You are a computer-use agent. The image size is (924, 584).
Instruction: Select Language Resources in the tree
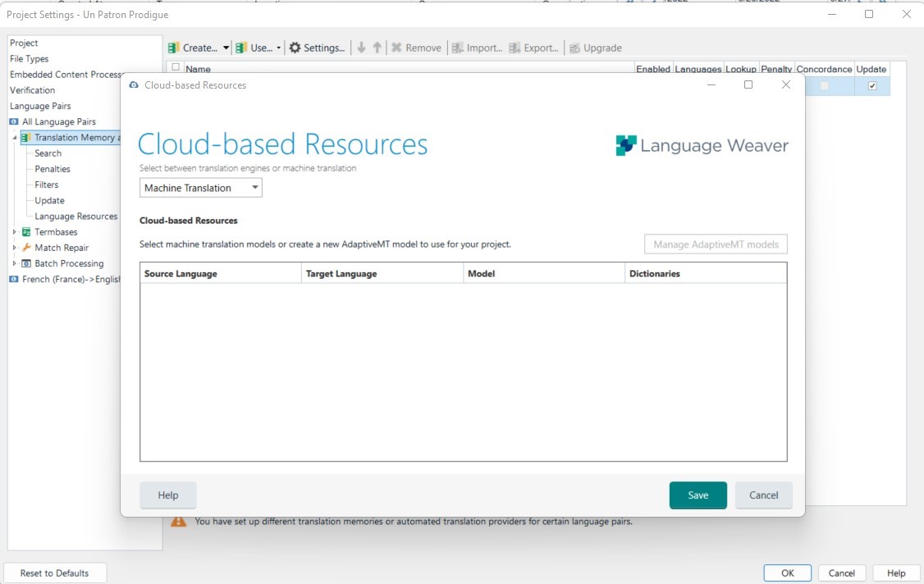point(76,217)
